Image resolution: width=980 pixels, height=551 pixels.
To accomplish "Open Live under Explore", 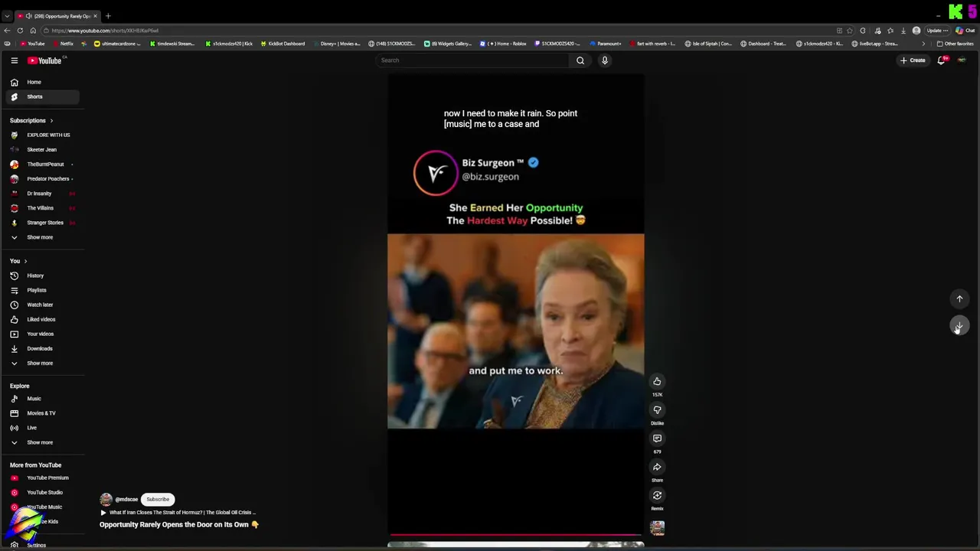I will pos(42,428).
